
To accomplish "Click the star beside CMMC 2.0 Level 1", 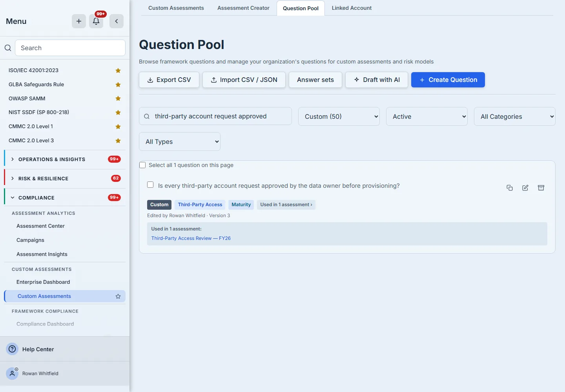I will click(118, 127).
